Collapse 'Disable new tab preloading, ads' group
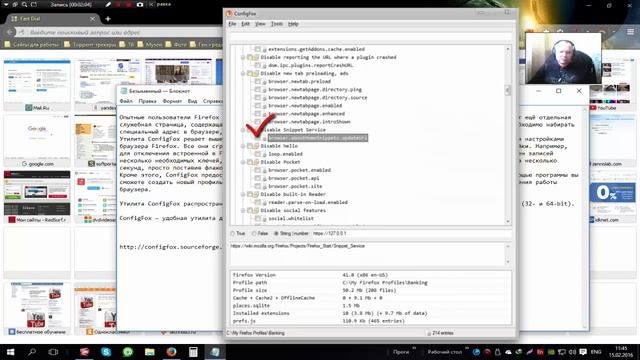 click(242, 73)
